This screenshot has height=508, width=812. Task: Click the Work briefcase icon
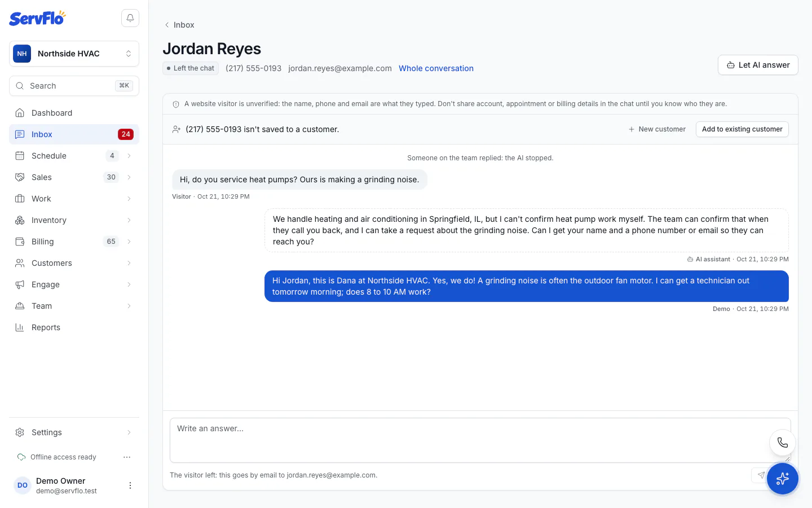pyautogui.click(x=20, y=199)
